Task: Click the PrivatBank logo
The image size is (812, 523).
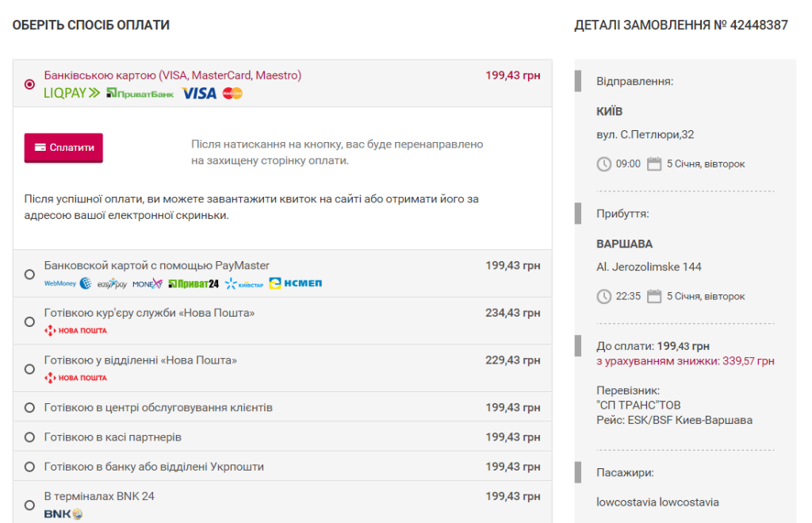Action: (x=140, y=94)
